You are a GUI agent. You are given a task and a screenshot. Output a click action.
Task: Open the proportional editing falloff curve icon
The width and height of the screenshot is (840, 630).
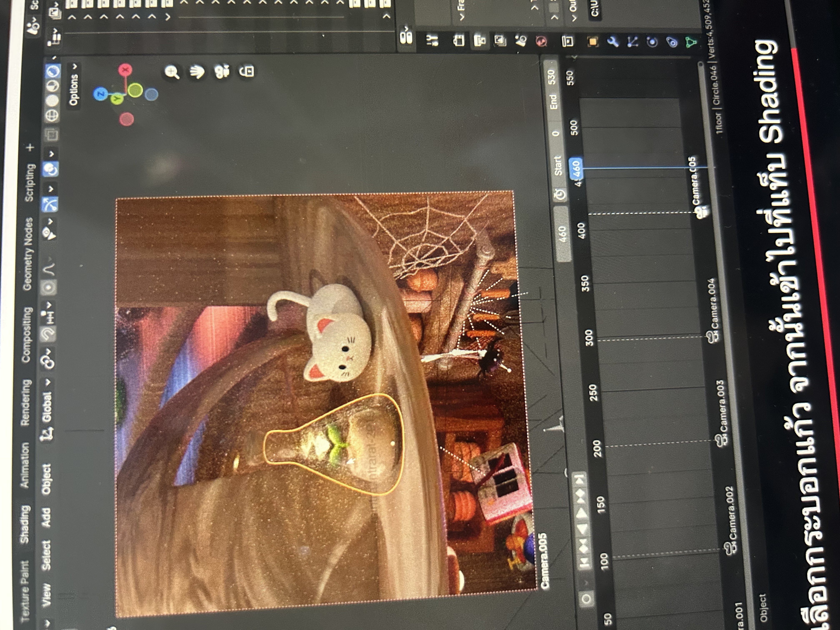pyautogui.click(x=49, y=270)
